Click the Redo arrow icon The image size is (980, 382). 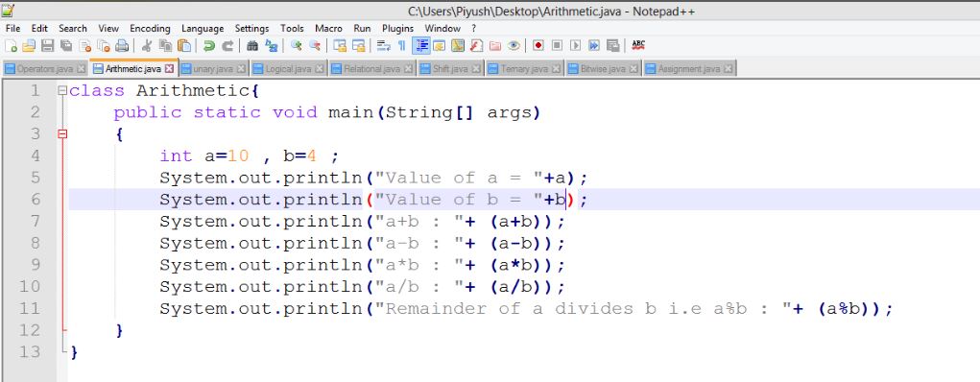pos(227,46)
